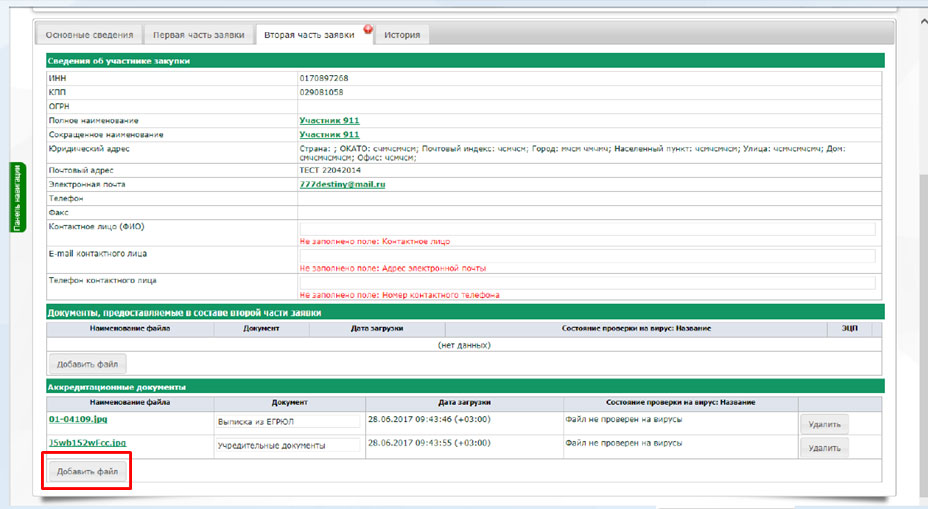Expand the Панель навигации side panel
The image size is (928, 509).
coord(17,196)
